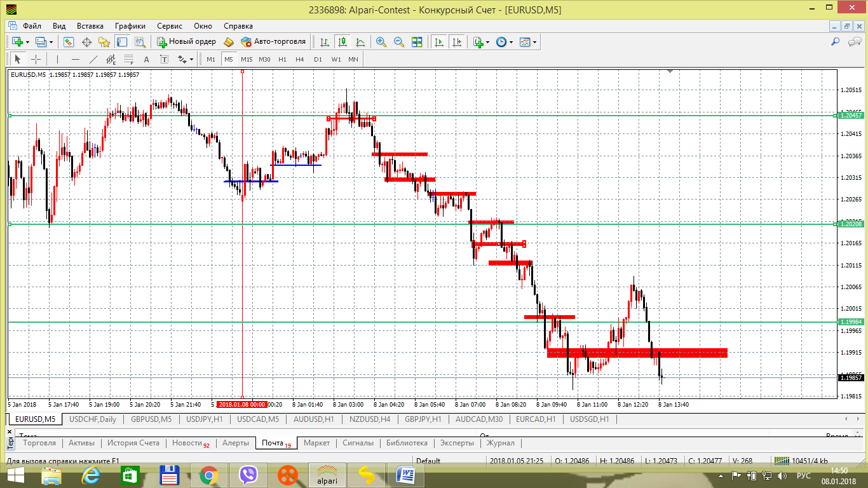Draw a trendline with the line tool
The image size is (868, 488).
(93, 59)
